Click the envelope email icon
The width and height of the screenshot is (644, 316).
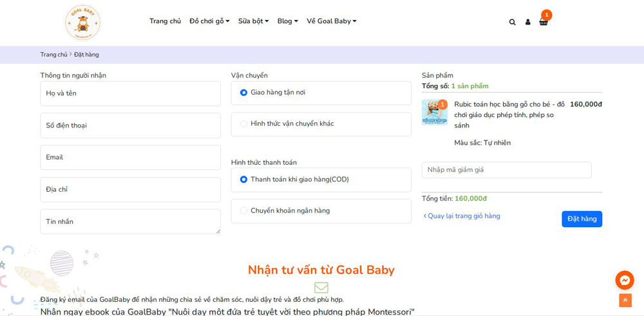[321, 287]
